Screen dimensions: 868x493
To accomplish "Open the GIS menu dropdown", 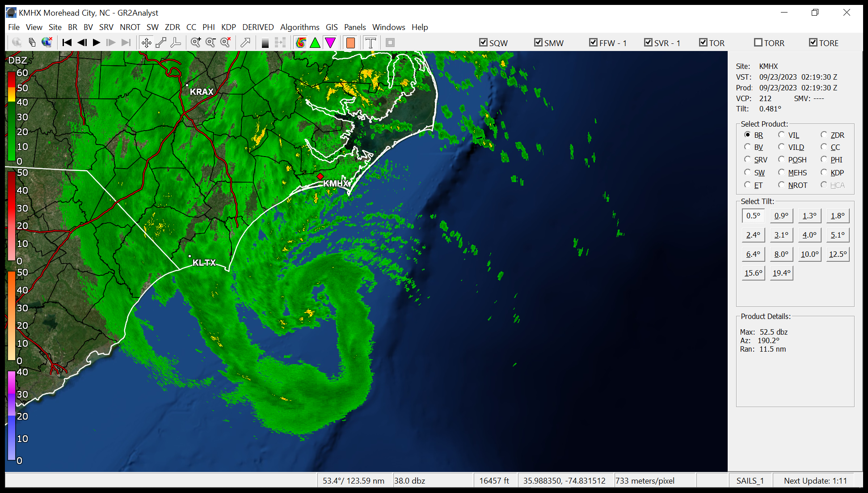I will tap(332, 27).
